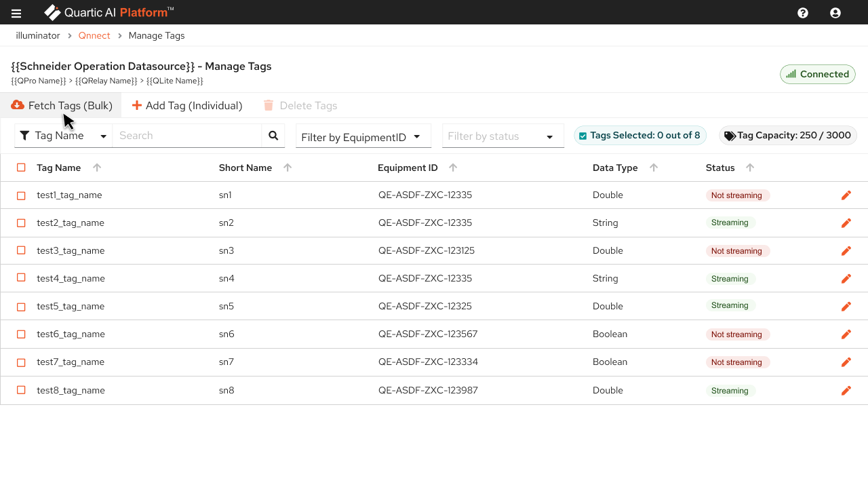Viewport: 868px width, 502px height.
Task: Sort by Short Name arrow
Action: click(x=288, y=168)
